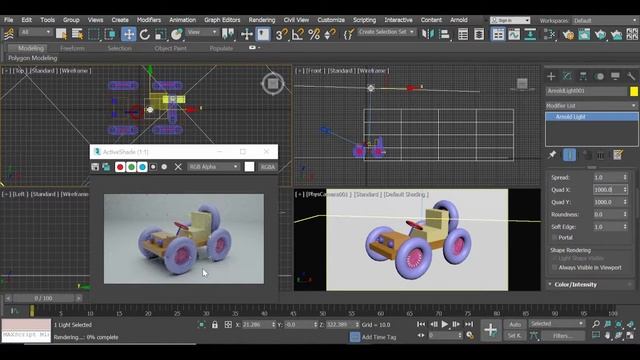
Task: Open the Schematic View icon
Action: click(x=530, y=34)
